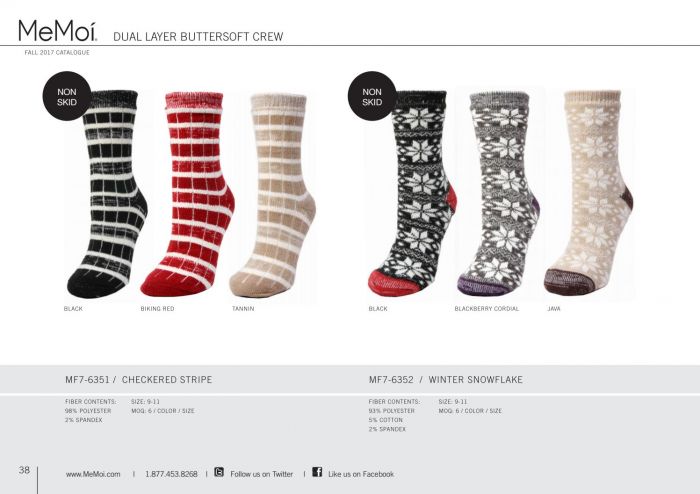Click the Like us on Facebook text
The image size is (700, 494).
[x=361, y=474]
